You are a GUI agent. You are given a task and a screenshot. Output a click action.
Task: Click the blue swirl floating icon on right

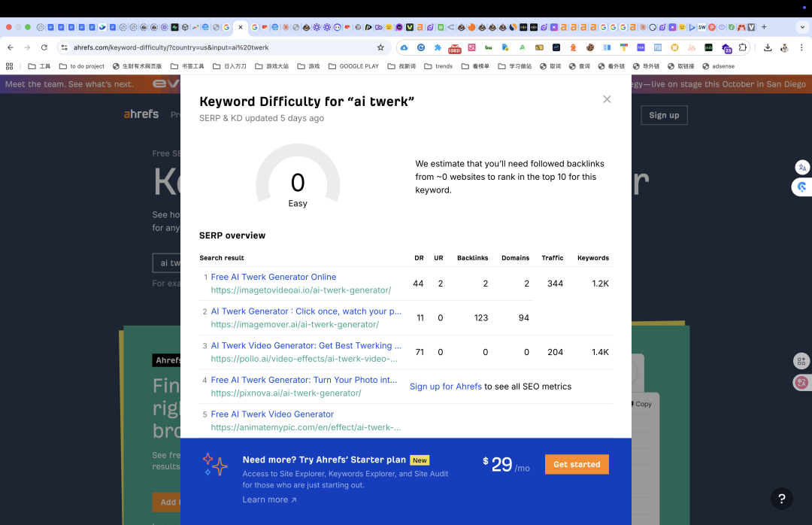coord(801,187)
